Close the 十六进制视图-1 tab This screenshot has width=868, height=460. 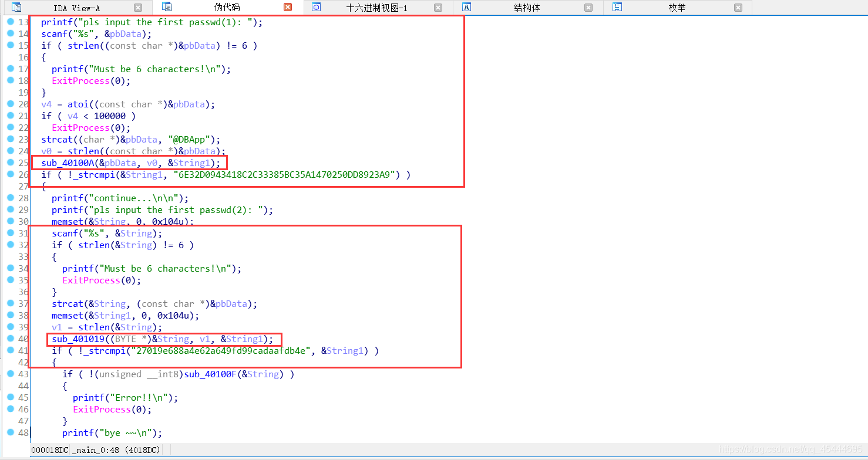pyautogui.click(x=438, y=8)
